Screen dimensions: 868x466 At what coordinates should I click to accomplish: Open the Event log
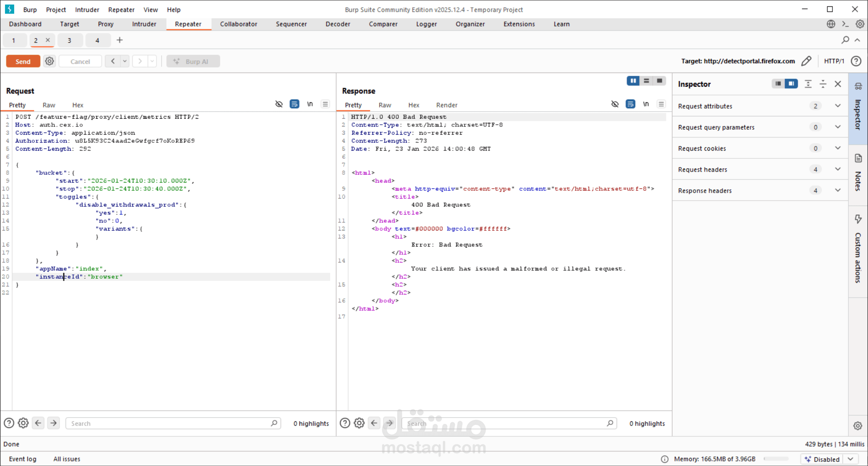(23, 459)
